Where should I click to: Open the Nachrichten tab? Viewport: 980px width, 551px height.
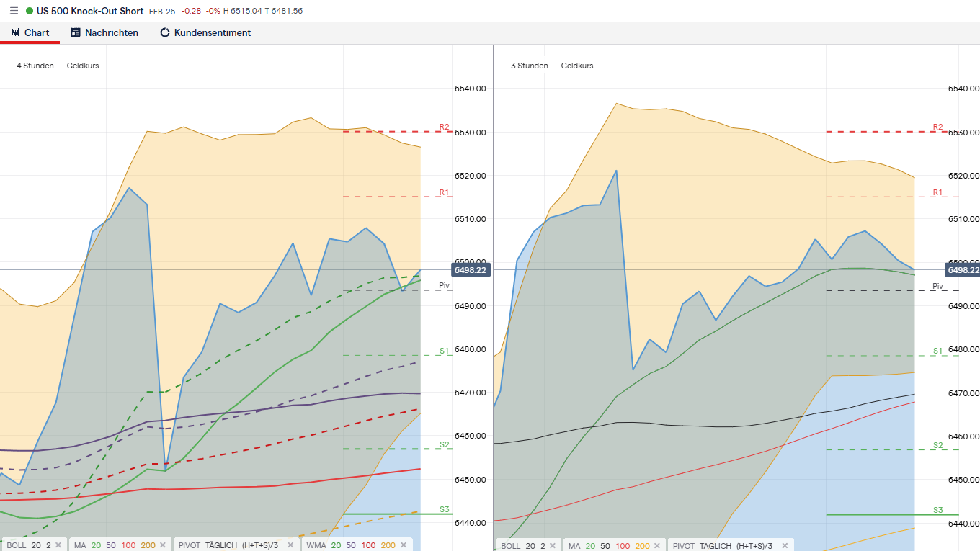[104, 32]
